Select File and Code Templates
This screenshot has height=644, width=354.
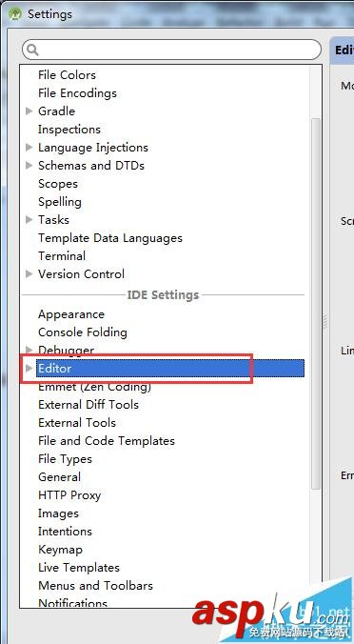click(x=107, y=441)
